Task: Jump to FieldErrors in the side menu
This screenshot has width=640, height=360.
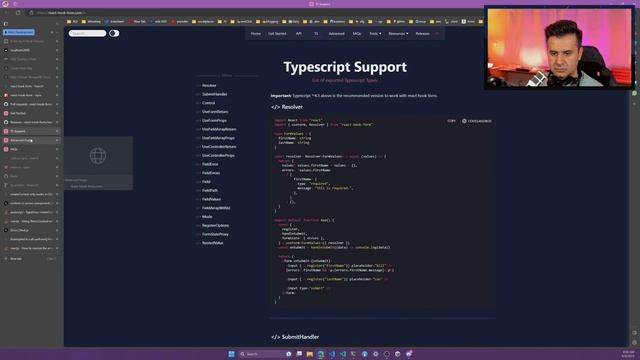Action: [211, 173]
